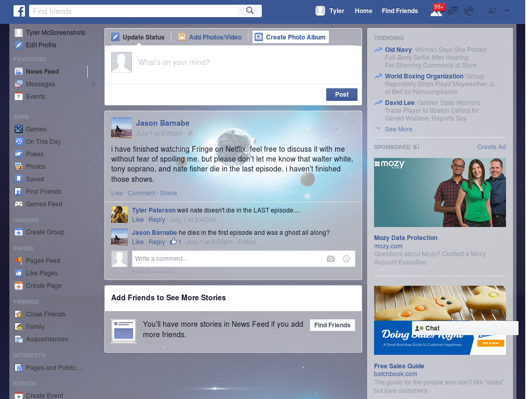
Task: Click the Close Friends star icon
Action: point(19,314)
